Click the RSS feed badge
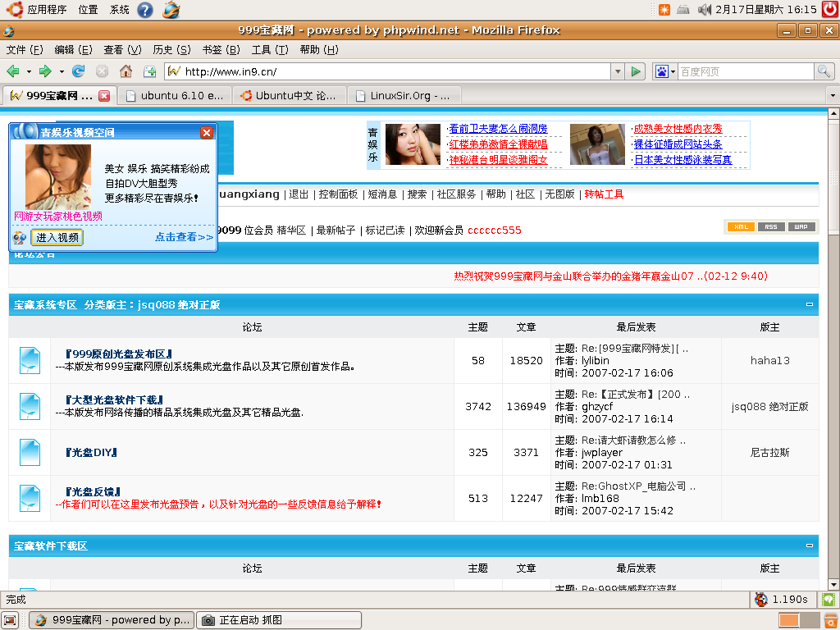The image size is (840, 630). (x=771, y=226)
